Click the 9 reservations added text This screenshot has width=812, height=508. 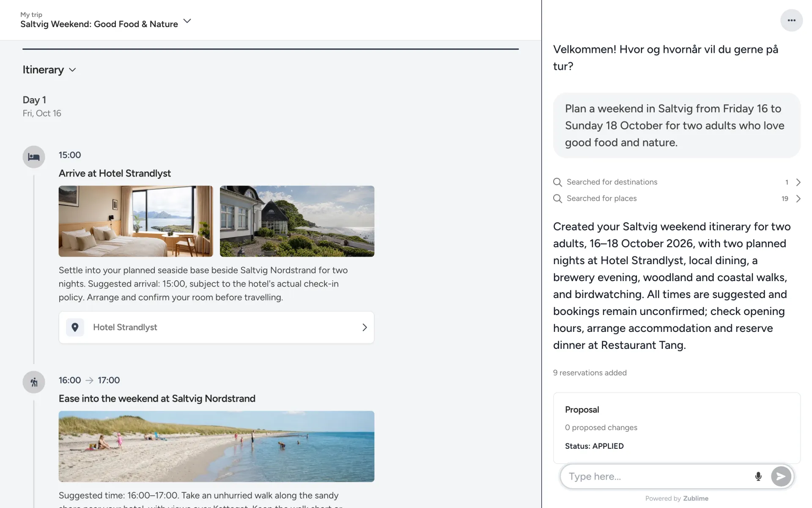click(590, 373)
